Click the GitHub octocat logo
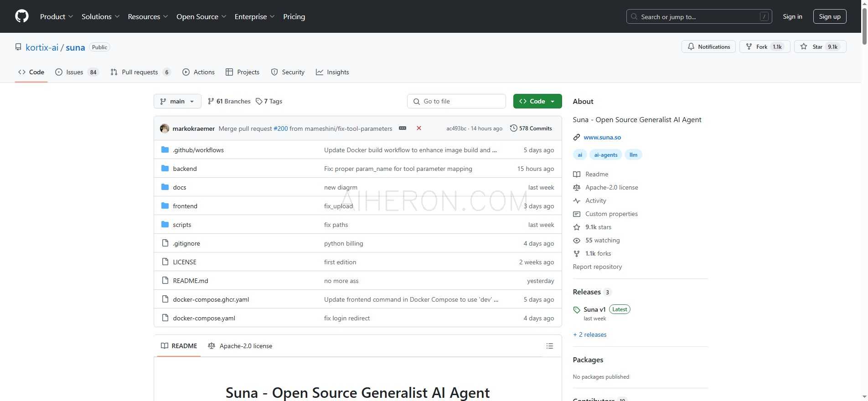The height and width of the screenshot is (401, 868). pyautogui.click(x=22, y=16)
